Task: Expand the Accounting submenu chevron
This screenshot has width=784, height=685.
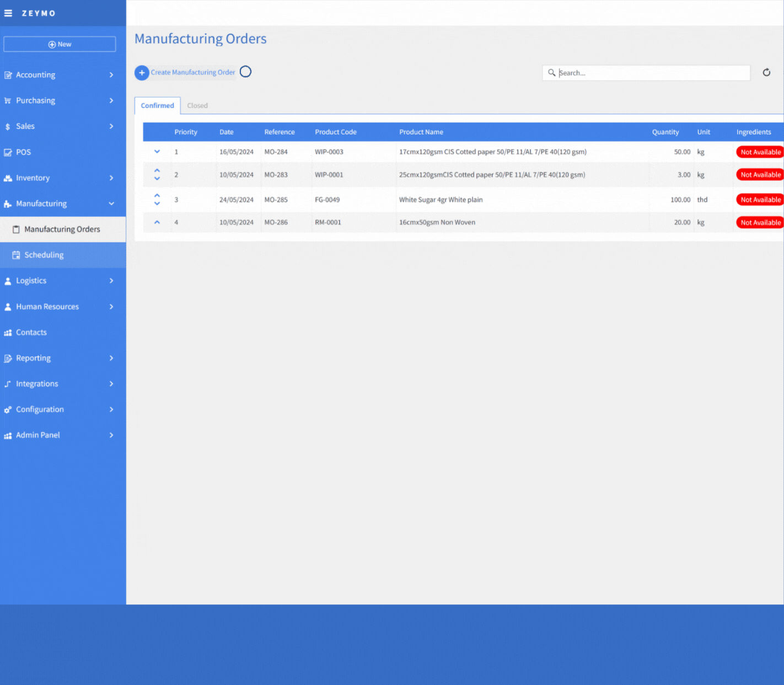Action: [x=111, y=75]
